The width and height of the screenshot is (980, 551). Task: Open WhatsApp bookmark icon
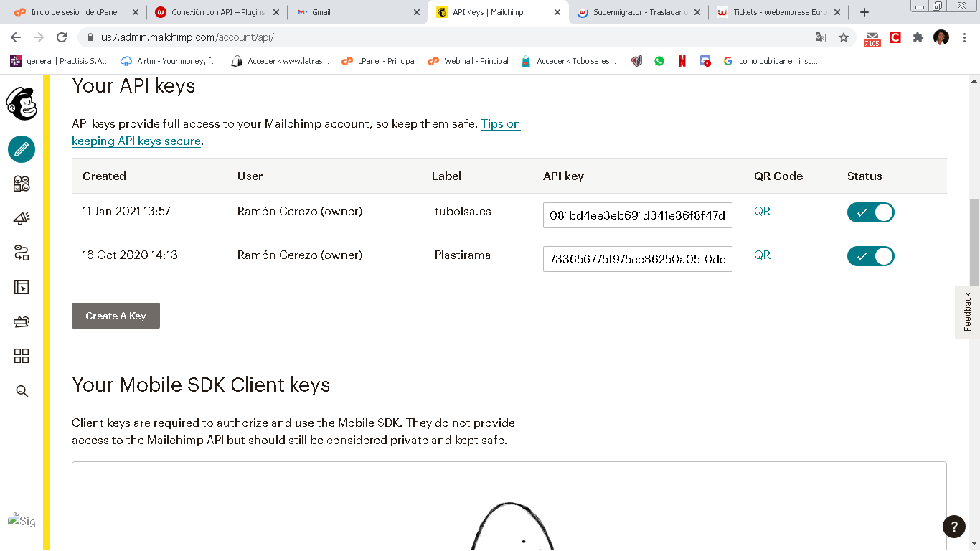point(659,61)
